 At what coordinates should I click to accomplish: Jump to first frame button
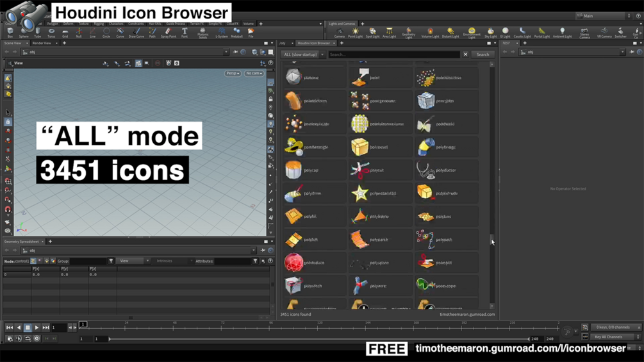click(9, 327)
